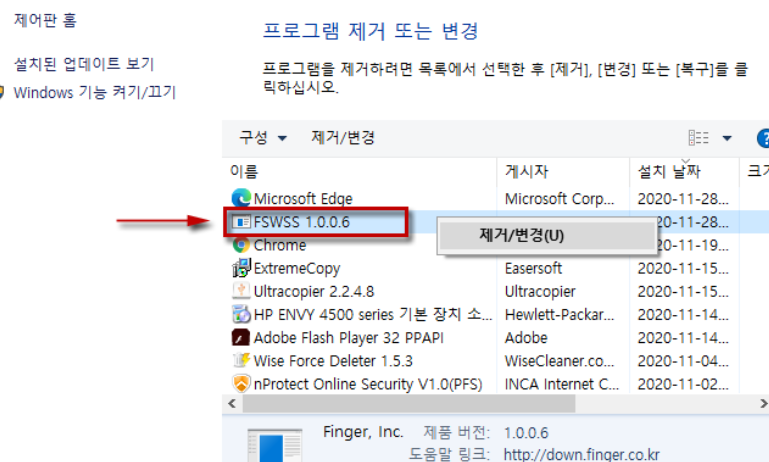Click the Microsoft Corp... publisher cell
The width and height of the screenshot is (769, 462).
click(559, 199)
